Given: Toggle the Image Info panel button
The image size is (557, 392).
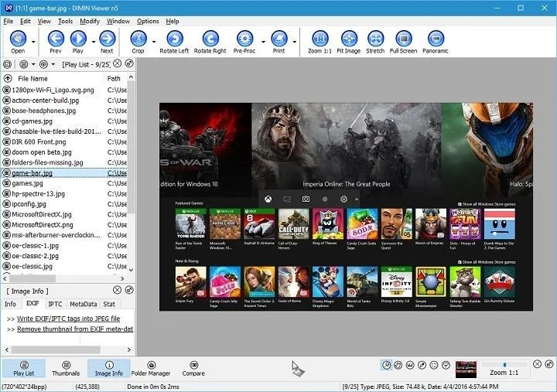Looking at the screenshot, I should pyautogui.click(x=109, y=368).
